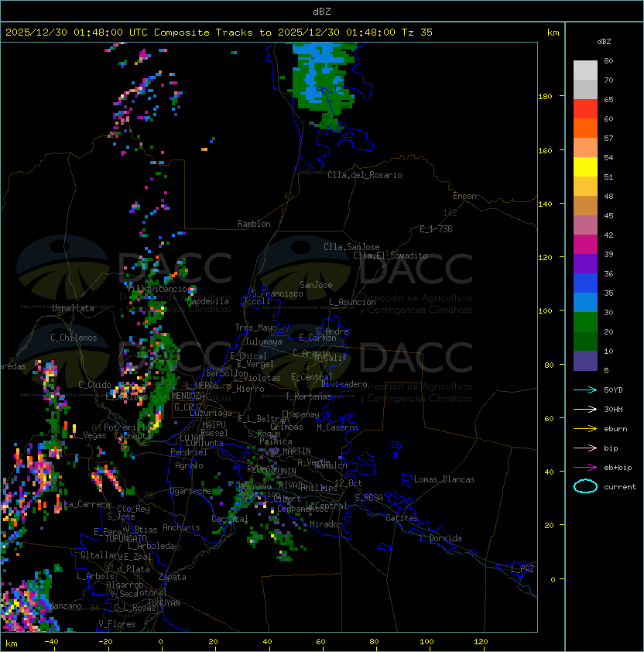
Task: Click the Manzano place label
Action: click(65, 606)
